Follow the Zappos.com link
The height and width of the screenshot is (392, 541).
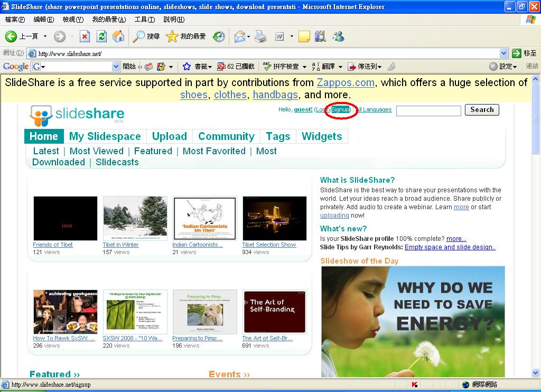tap(346, 82)
